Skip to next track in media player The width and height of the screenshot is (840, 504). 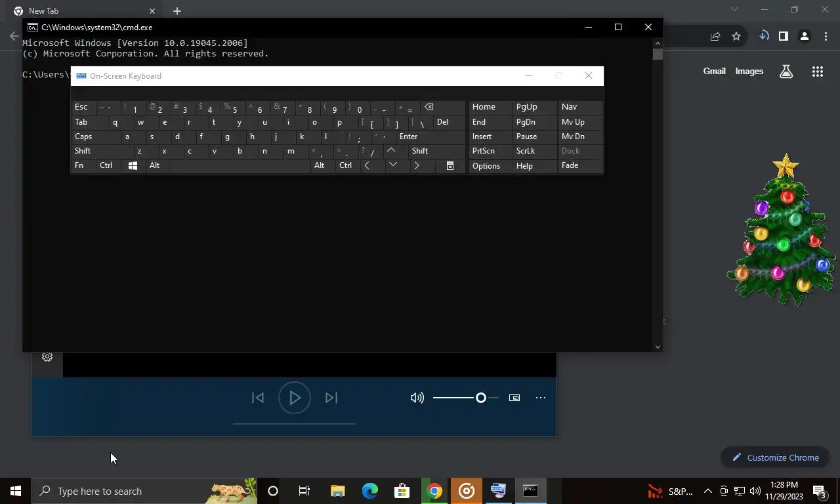[x=331, y=398]
